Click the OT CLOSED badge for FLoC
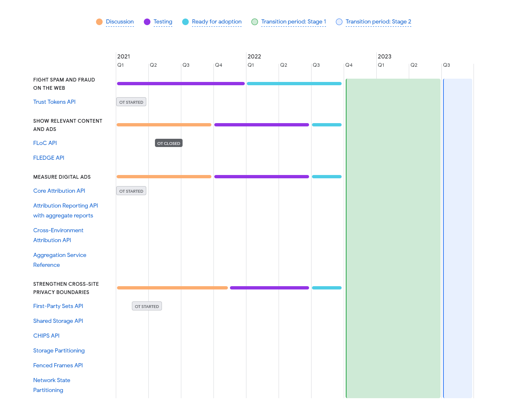This screenshot has height=420, width=511. pos(169,143)
